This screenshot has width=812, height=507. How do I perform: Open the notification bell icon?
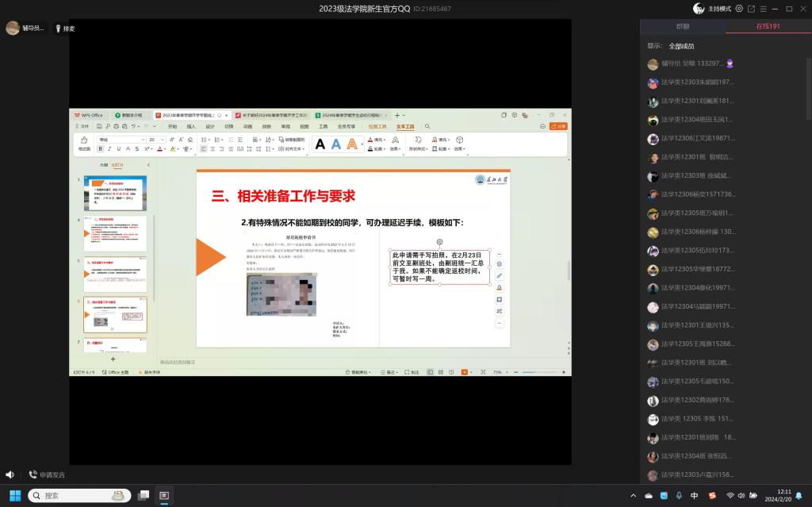pyautogui.click(x=799, y=496)
